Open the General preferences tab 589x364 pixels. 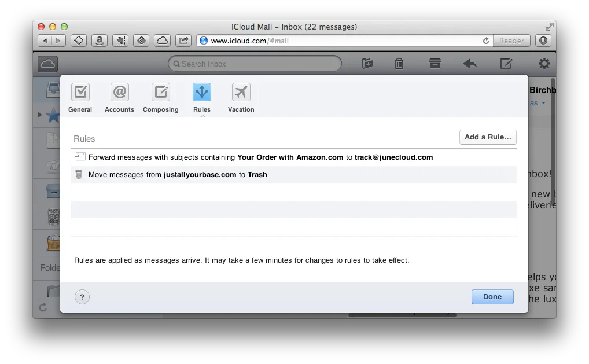click(80, 98)
